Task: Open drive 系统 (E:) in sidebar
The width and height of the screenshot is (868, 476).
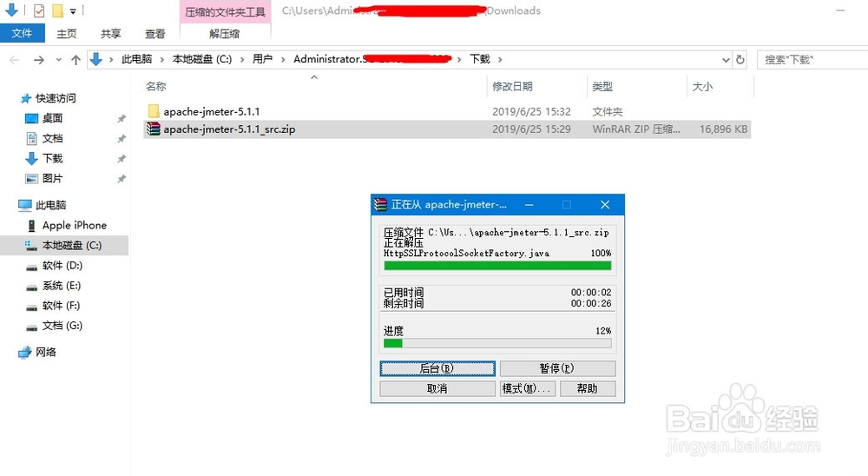Action: (61, 286)
